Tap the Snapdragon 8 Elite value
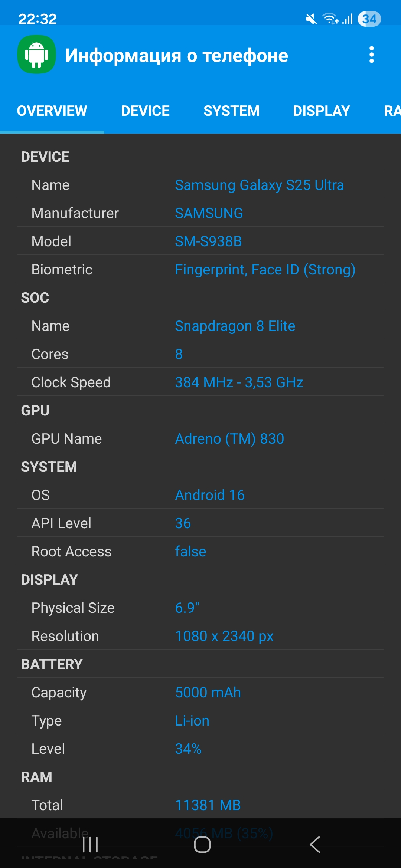Image resolution: width=401 pixels, height=868 pixels. point(235,326)
